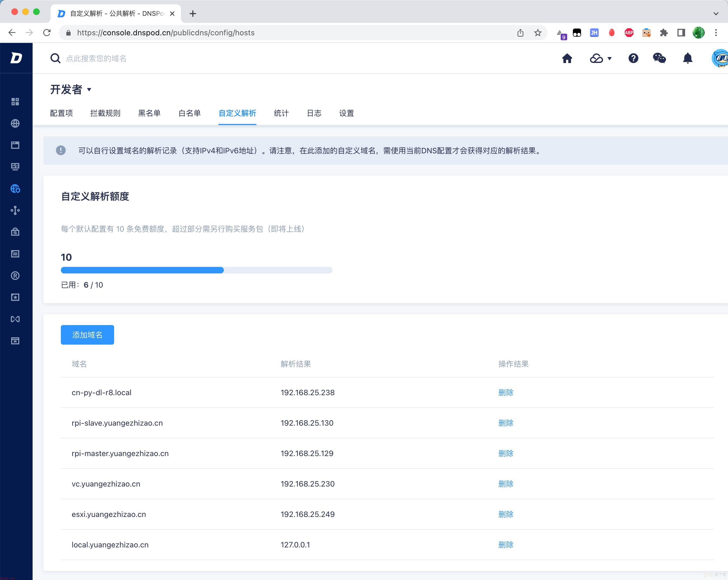Open the storefront icon at the sidebar bottom
The width and height of the screenshot is (728, 580).
pyautogui.click(x=15, y=341)
